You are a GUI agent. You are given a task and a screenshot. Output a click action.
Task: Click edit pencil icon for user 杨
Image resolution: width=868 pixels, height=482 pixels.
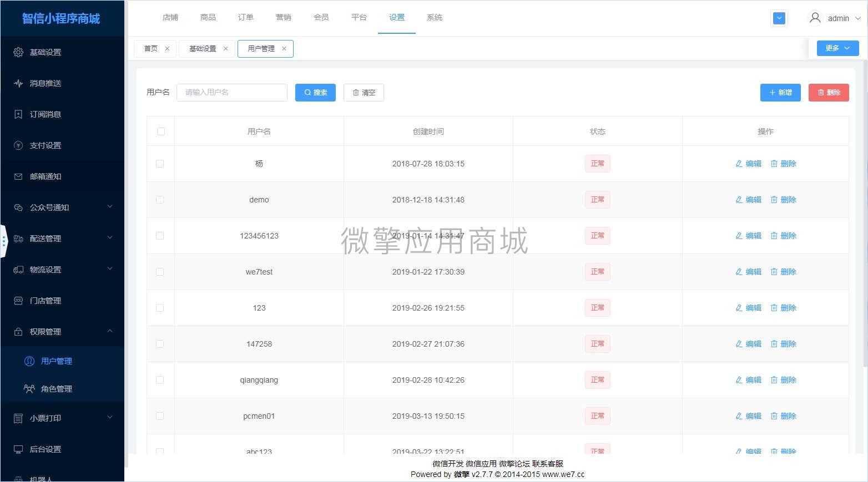[739, 164]
